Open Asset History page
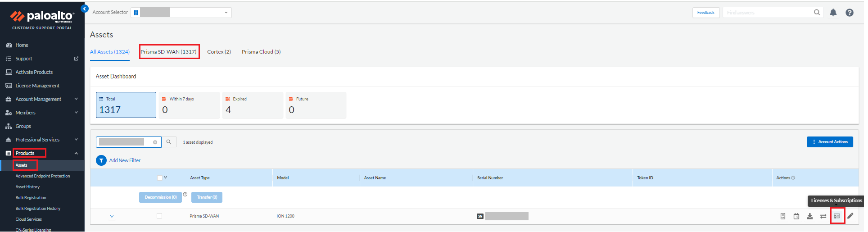The width and height of the screenshot is (868, 232). point(27,187)
